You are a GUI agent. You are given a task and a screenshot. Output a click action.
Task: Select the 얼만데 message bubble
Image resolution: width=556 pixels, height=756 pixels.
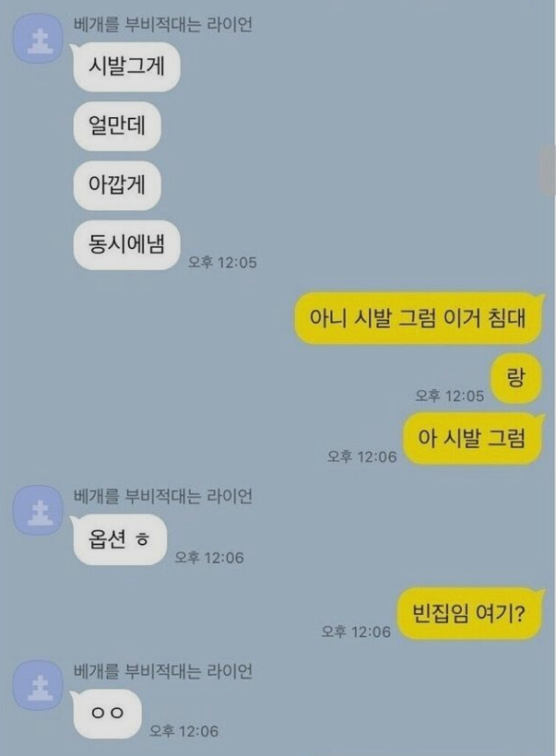117,125
